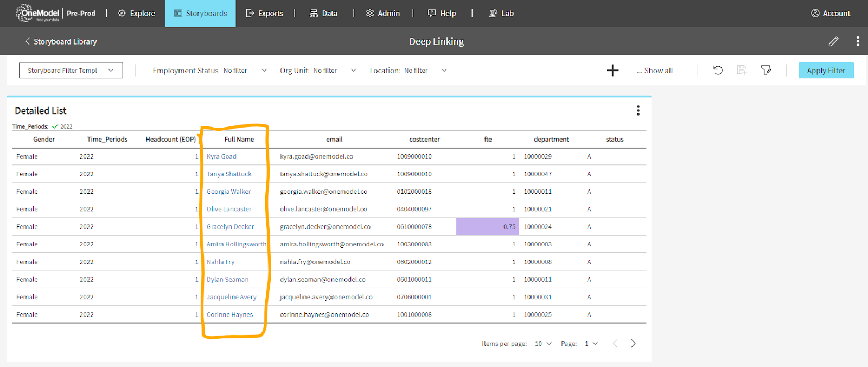Click the plus icon to add filter
Screen dimensions: 868x367
612,71
